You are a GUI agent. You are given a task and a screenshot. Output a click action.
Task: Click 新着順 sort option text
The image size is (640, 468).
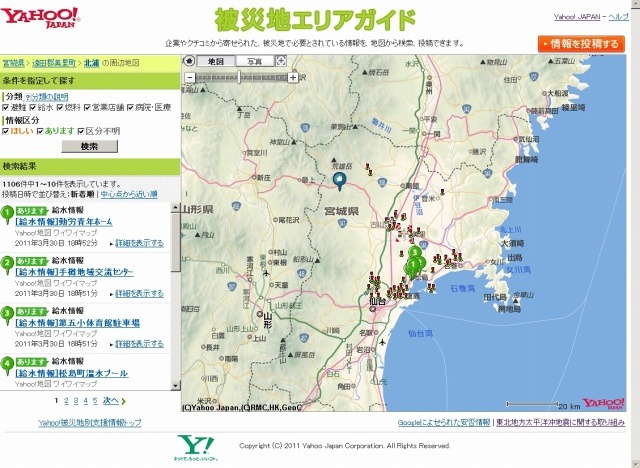[82, 195]
